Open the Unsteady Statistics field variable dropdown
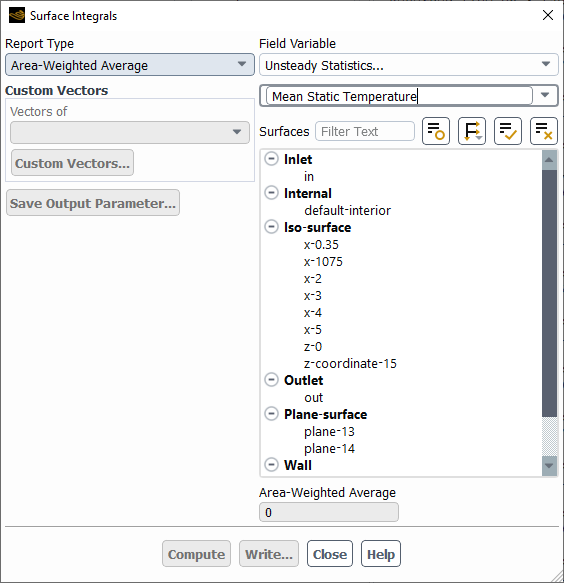Viewport: 564px width, 583px height. point(409,65)
